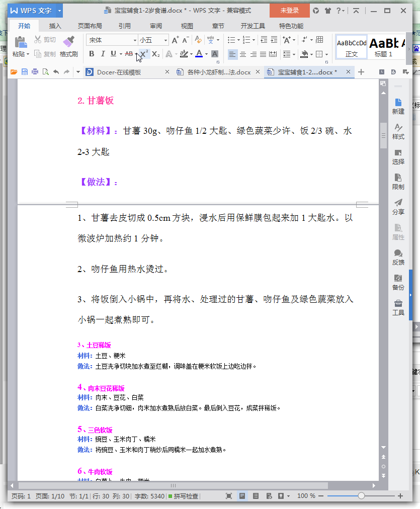This screenshot has width=420, height=509.
Task: Open the 限制 (Restrict) sidebar panel
Action: tap(398, 182)
